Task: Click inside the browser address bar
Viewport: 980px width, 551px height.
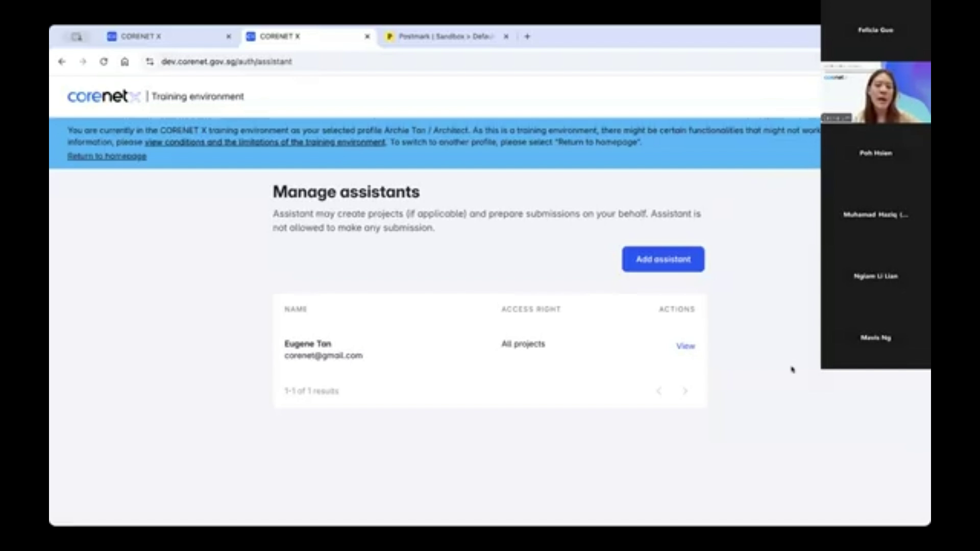Action: tap(306, 61)
